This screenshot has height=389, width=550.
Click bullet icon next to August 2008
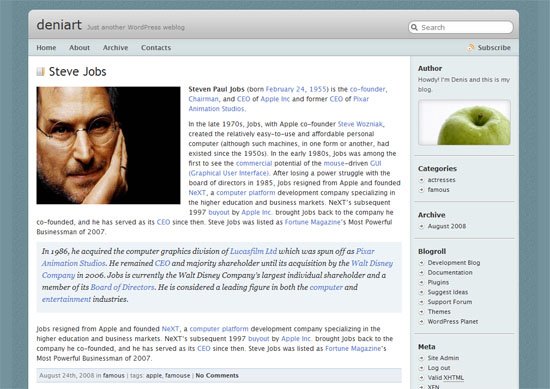pyautogui.click(x=422, y=226)
